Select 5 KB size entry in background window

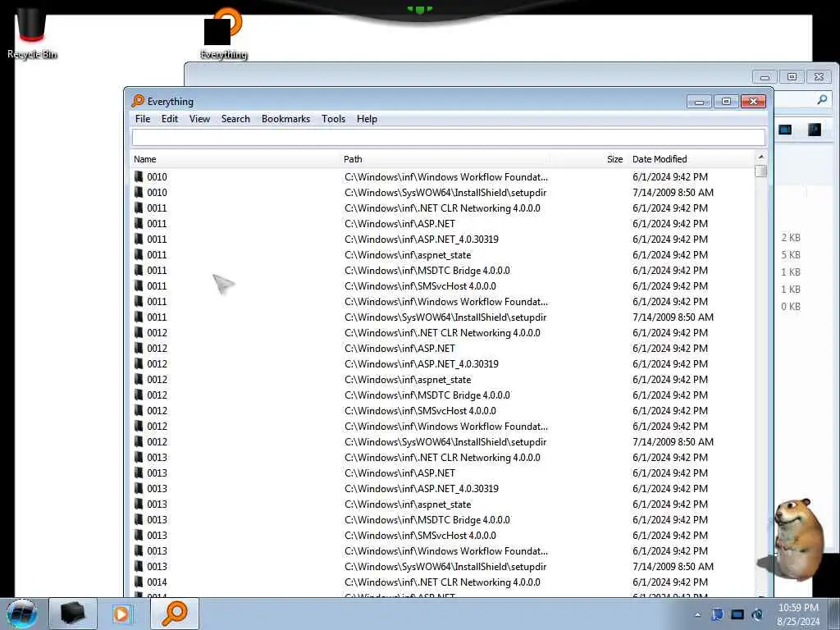791,254
